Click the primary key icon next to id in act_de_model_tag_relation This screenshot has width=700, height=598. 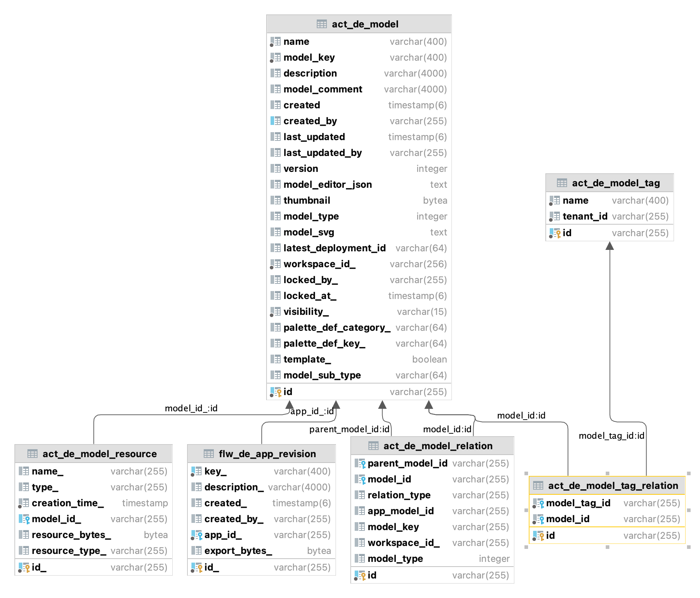[x=539, y=535]
